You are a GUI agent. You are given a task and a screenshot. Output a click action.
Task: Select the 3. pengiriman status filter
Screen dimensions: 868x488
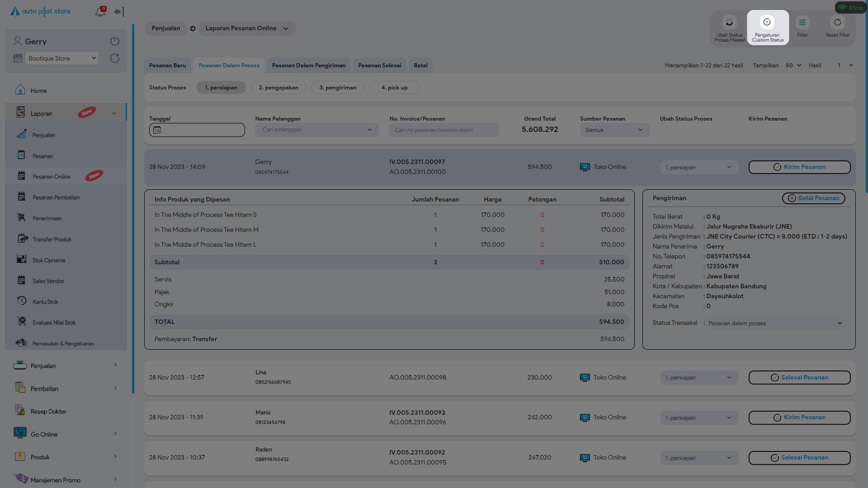click(x=338, y=88)
